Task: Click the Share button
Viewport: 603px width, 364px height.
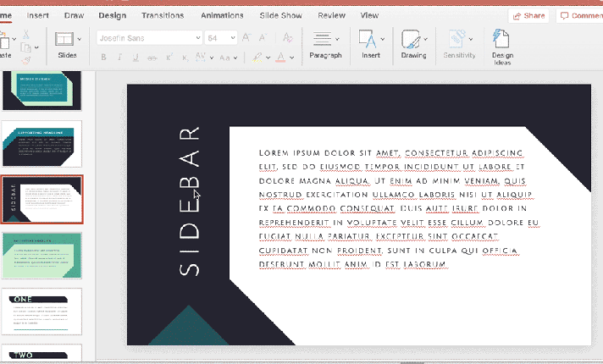Action: coord(528,15)
